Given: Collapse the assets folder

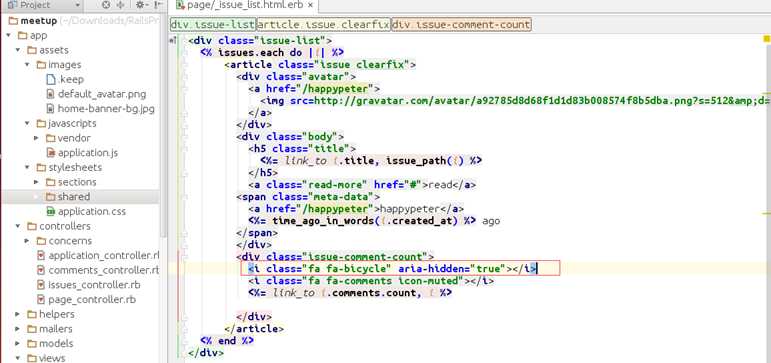Looking at the screenshot, I should [18, 50].
